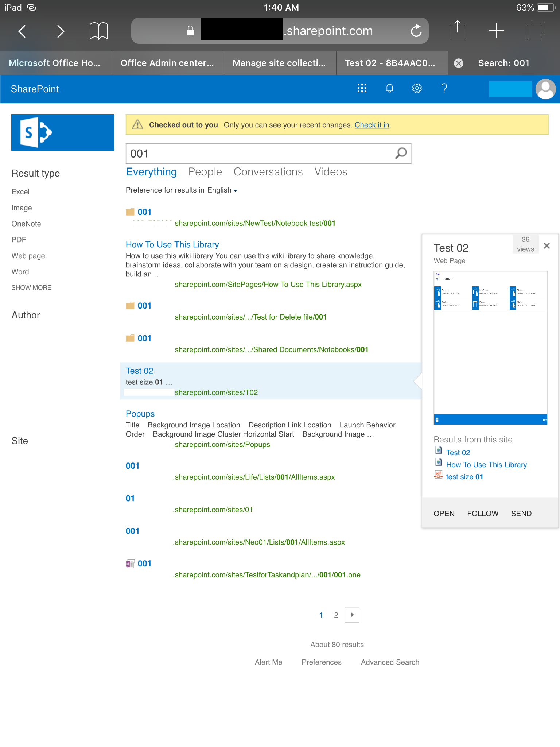Image resolution: width=560 pixels, height=747 pixels.
Task: Open test size 01 PDF link
Action: (x=464, y=477)
